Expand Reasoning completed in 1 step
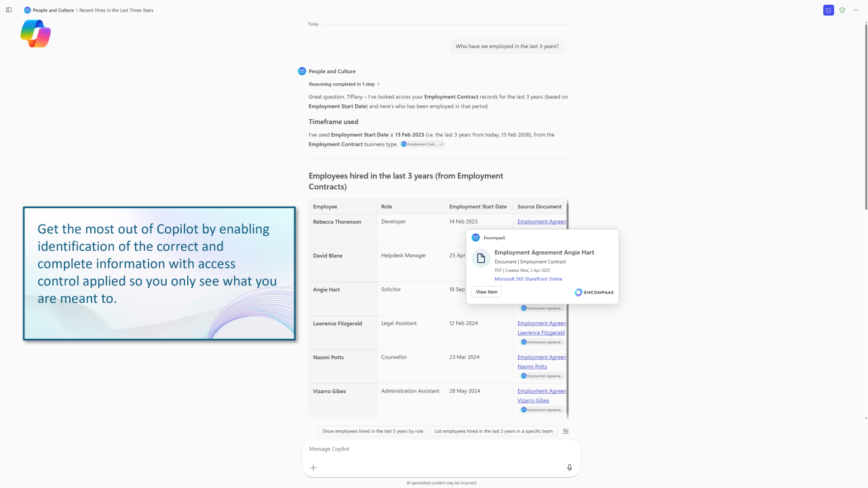The width and height of the screenshot is (868, 488). tap(344, 84)
